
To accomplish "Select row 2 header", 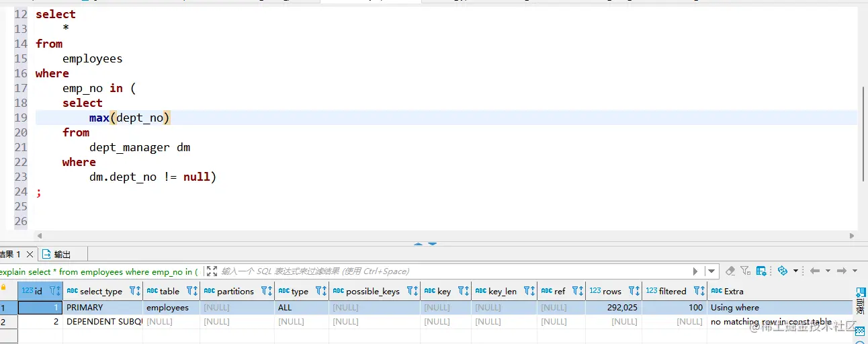I will (9, 322).
